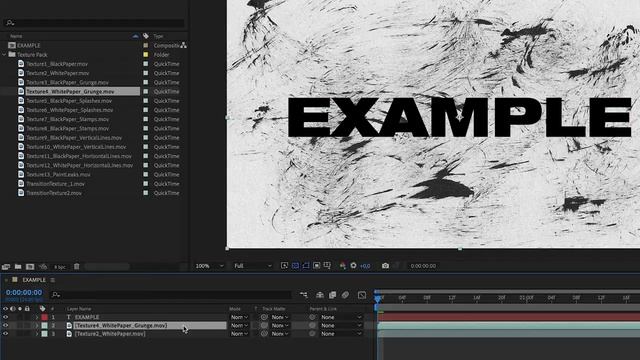Viewport: 640px width, 360px height.
Task: Enable motion blur for timeline
Action: [x=345, y=295]
